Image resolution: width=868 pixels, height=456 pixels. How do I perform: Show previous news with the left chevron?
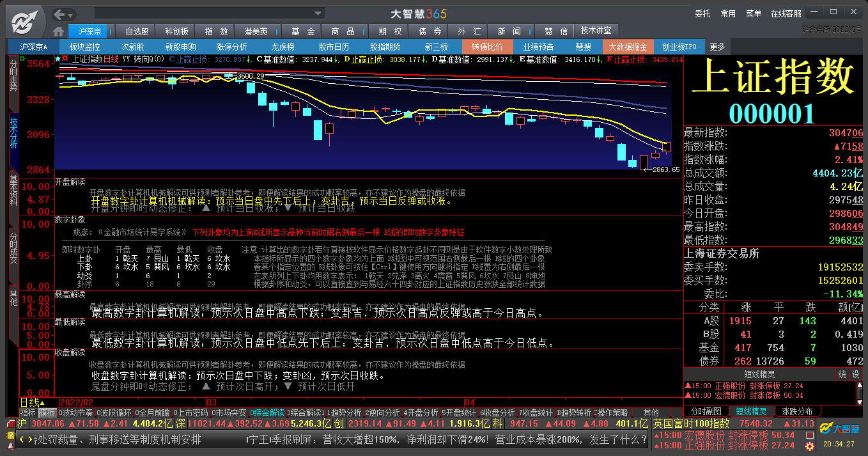point(21,439)
